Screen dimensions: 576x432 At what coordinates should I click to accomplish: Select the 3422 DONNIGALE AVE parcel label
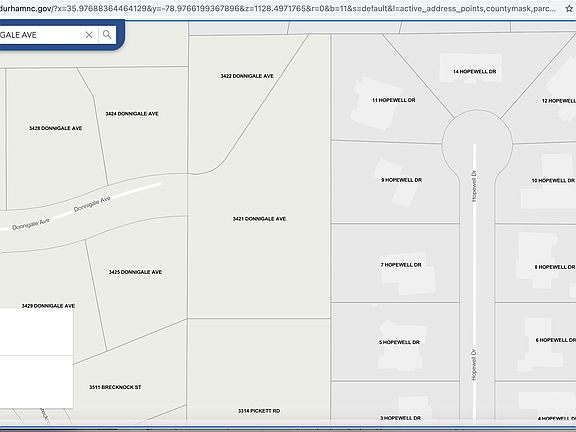(x=247, y=76)
